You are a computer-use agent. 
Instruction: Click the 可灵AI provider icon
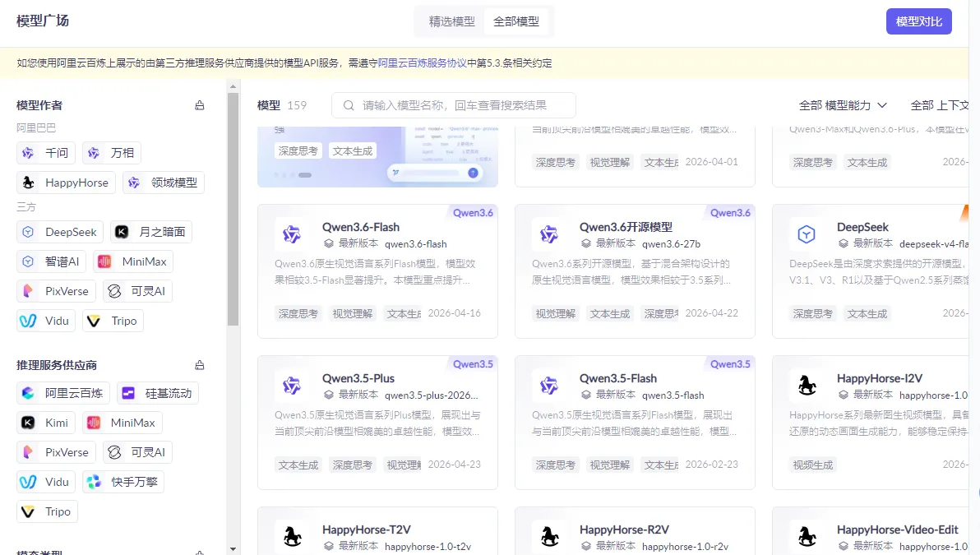(114, 452)
